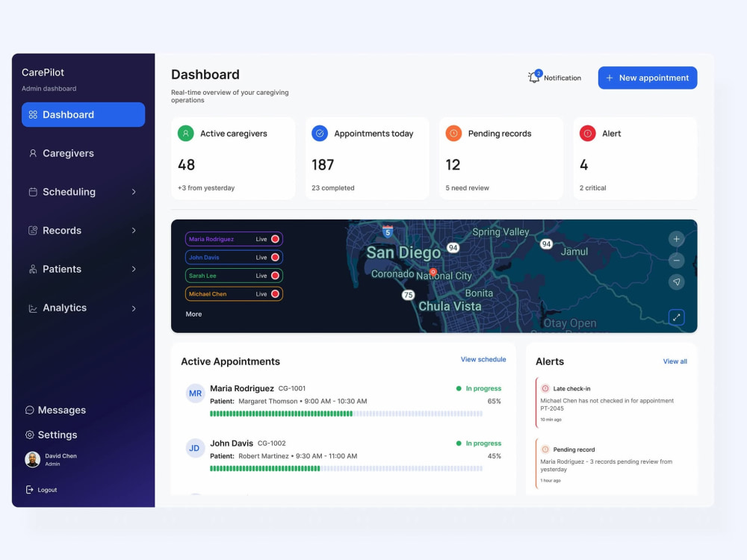747x560 pixels.
Task: Click the Records document icon
Action: [33, 231]
